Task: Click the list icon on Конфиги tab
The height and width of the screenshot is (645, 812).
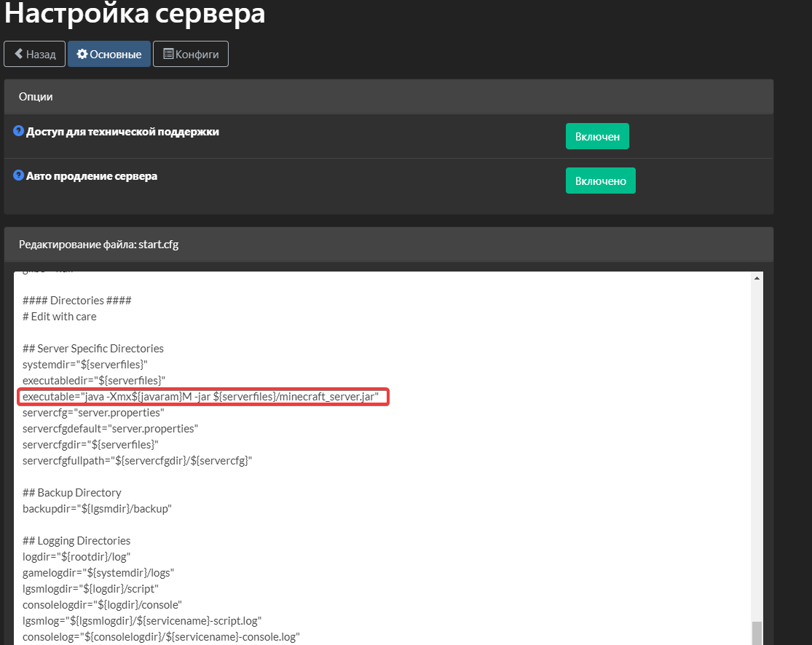Action: coord(168,54)
